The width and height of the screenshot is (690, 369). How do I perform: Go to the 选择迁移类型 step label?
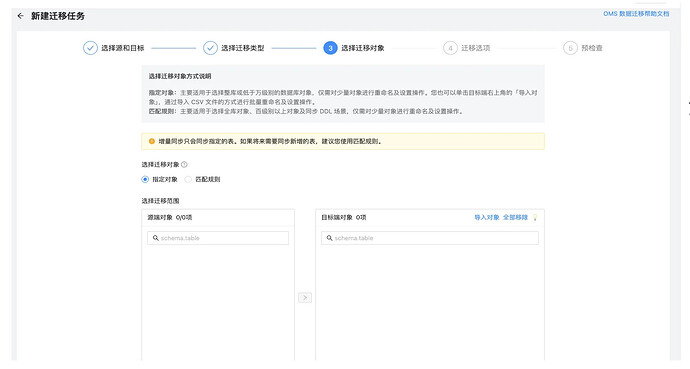coord(243,48)
